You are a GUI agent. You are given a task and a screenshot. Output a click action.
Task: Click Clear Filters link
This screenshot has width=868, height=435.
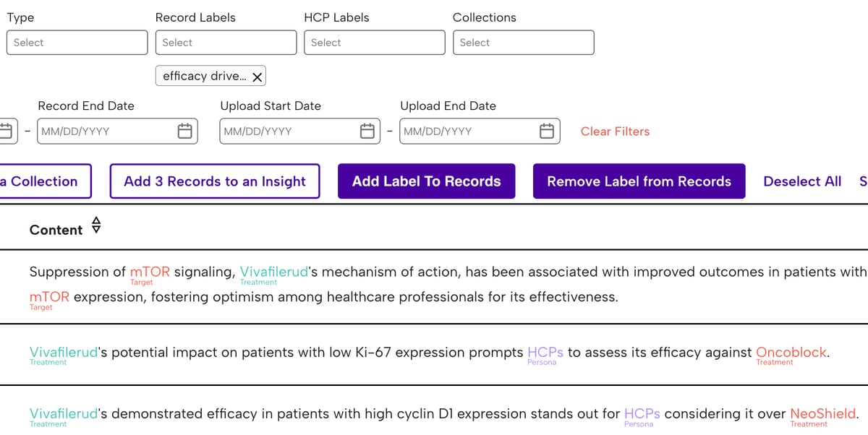[x=615, y=132]
